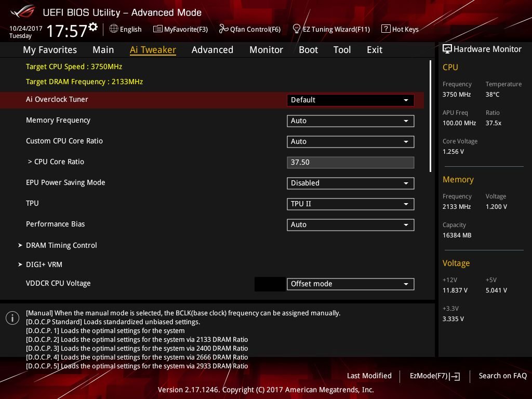This screenshot has width=532, height=399.
Task: Open the Tool tab
Action: [342, 50]
